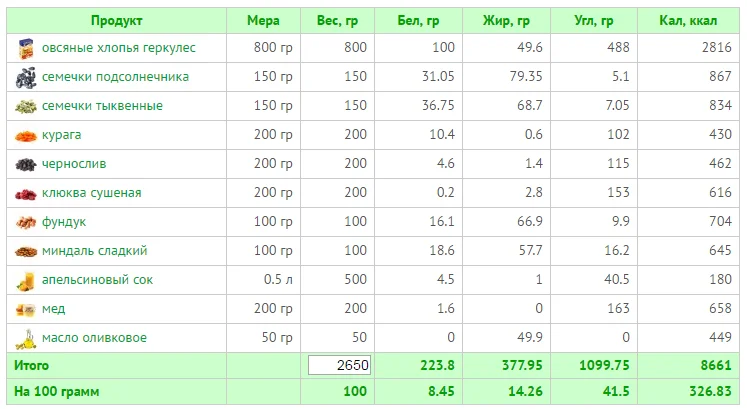Open the чернослив product link

(x=74, y=164)
